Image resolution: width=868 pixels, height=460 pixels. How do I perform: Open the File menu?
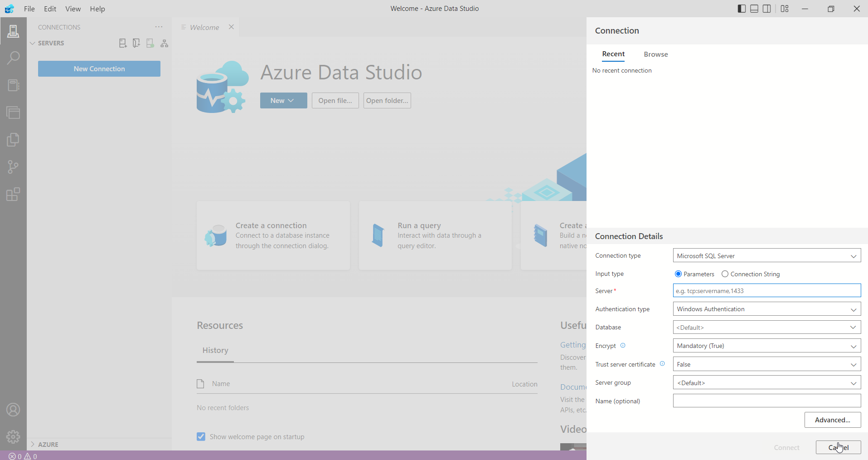[29, 9]
